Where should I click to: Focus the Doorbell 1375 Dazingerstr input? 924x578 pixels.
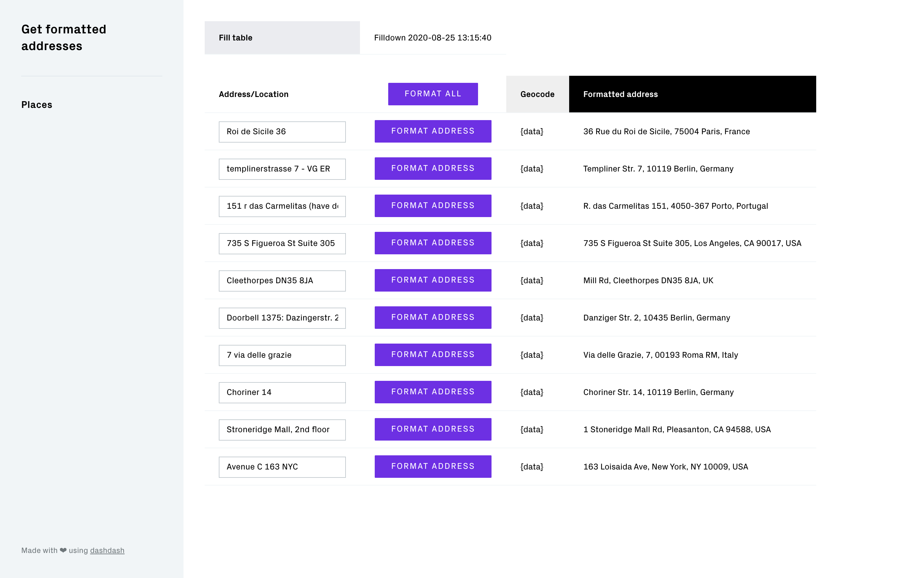coord(282,318)
